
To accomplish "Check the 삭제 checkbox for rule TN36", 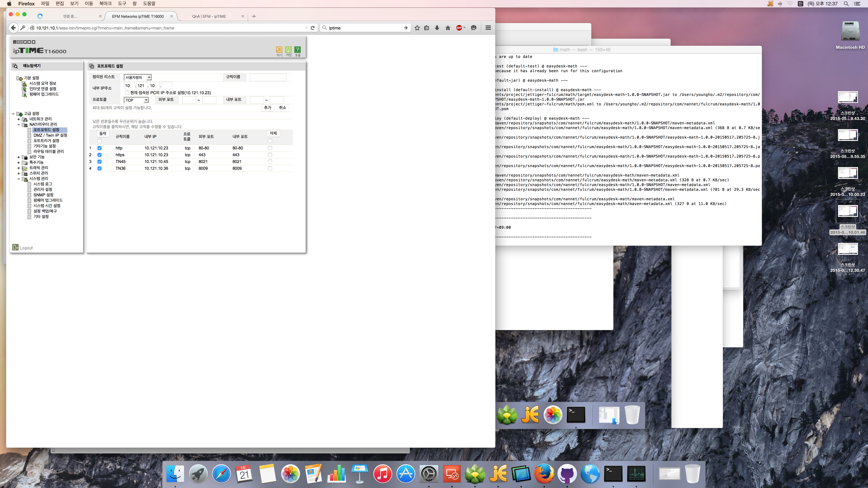I will point(270,168).
